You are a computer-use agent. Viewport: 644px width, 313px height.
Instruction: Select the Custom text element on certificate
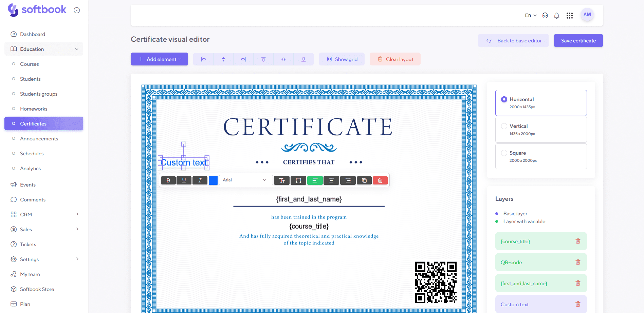click(184, 163)
